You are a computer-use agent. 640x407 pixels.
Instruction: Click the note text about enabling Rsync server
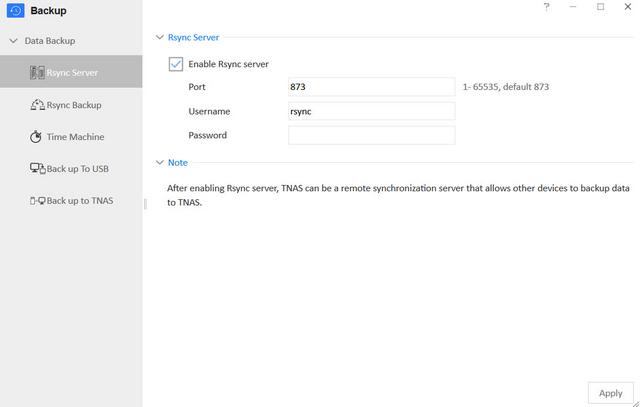pos(398,195)
